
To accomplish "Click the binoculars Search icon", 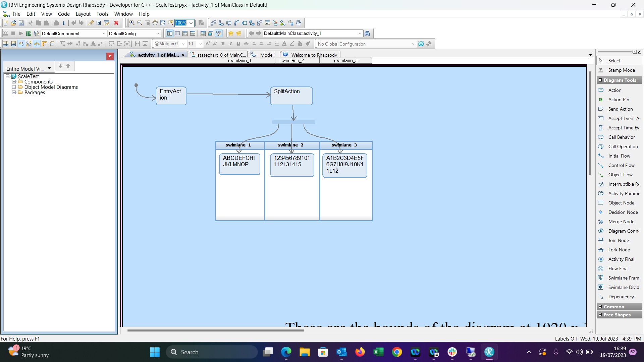I will (367, 34).
